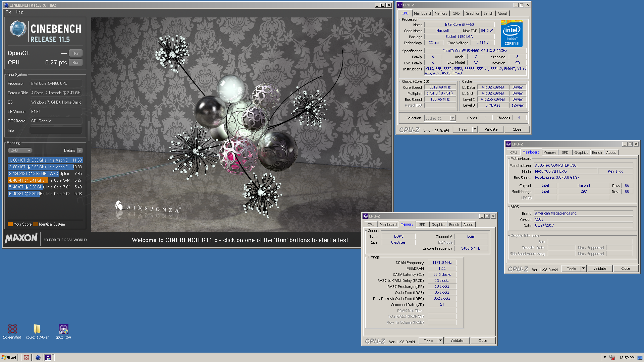
Task: Select ranking row 1 Intel Xeon 11.69
Action: coord(45,160)
